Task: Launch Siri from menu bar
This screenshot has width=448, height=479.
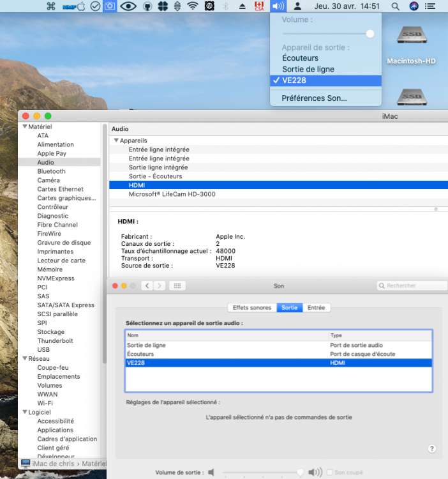Action: click(x=414, y=6)
